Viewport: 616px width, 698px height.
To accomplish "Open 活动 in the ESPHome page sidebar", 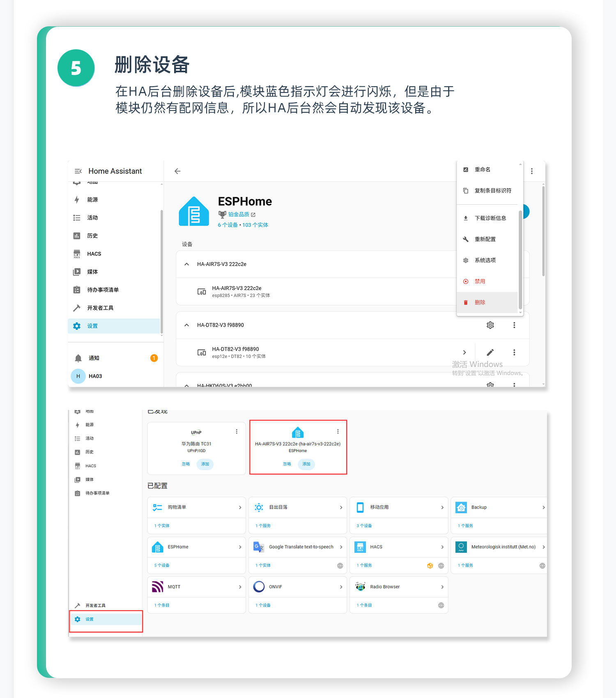I will (x=114, y=218).
